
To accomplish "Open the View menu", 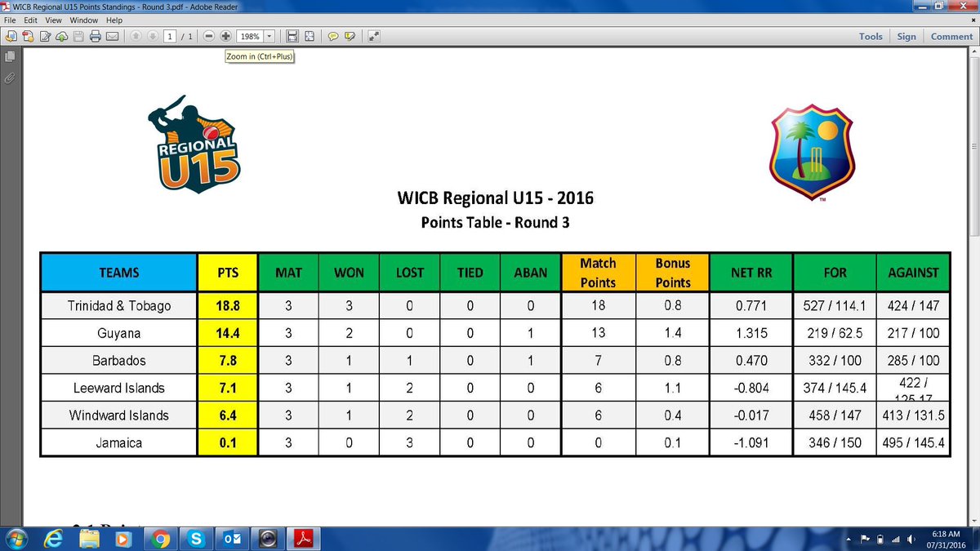I will [53, 20].
